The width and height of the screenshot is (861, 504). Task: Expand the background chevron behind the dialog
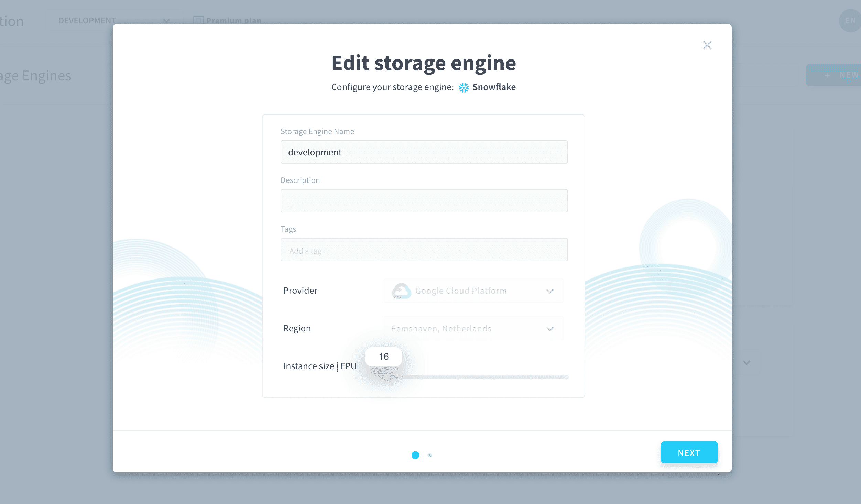coord(746,362)
